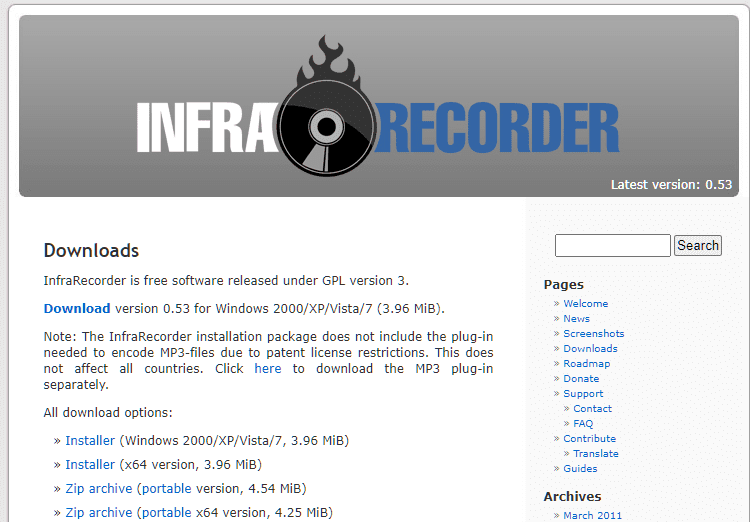Viewport: 750px width, 522px height.
Task: Click the 'All download options:' text
Action: [108, 412]
